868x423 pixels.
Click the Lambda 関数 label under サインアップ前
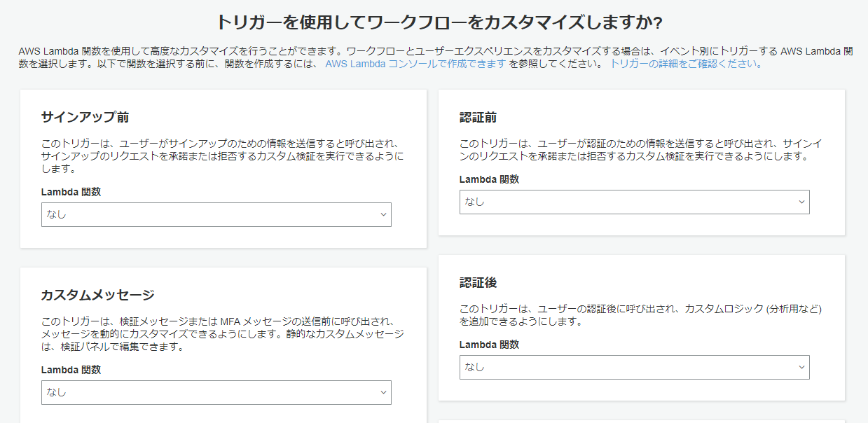tap(71, 192)
